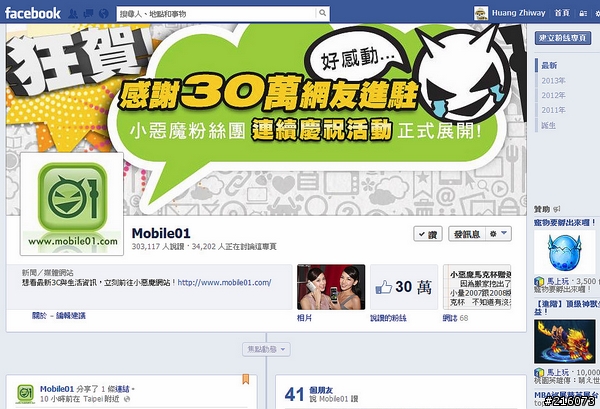The width and height of the screenshot is (600, 409).
Task: Click the Facebook logo
Action: click(x=33, y=13)
